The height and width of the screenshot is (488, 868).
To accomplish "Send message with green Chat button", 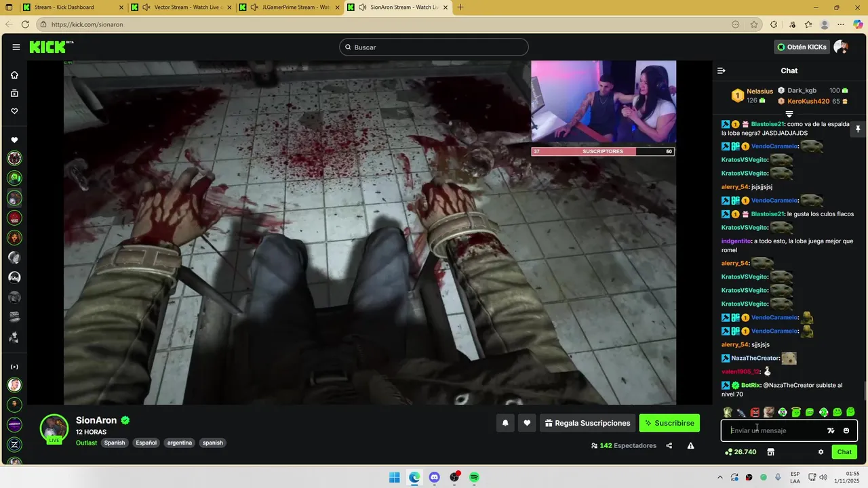I will click(844, 452).
